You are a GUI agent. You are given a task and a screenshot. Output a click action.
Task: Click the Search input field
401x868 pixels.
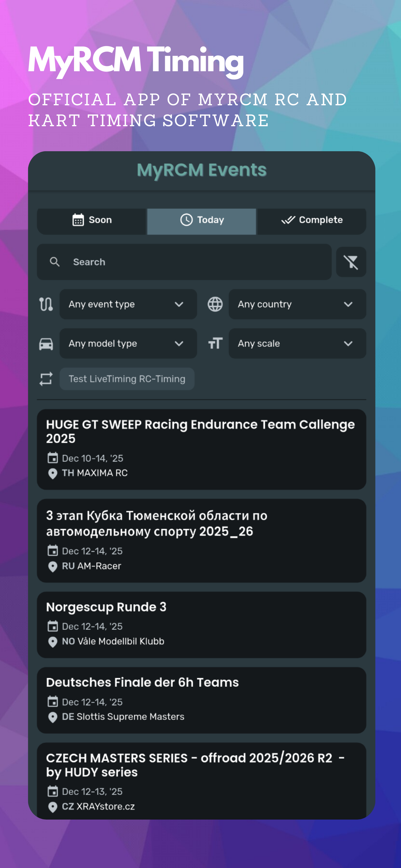184,262
